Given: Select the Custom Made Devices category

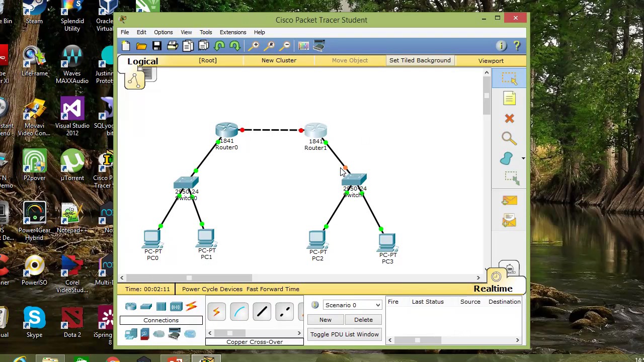Looking at the screenshot, I should coord(174,333).
